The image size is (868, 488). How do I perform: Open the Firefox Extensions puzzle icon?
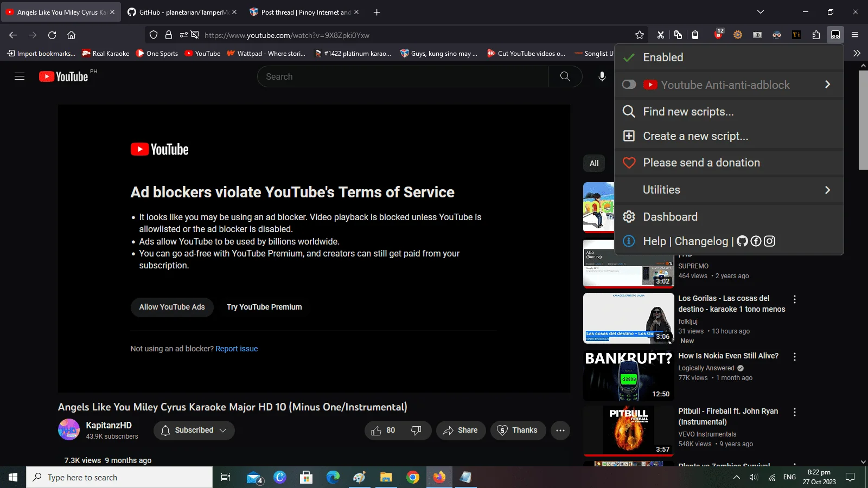[816, 35]
